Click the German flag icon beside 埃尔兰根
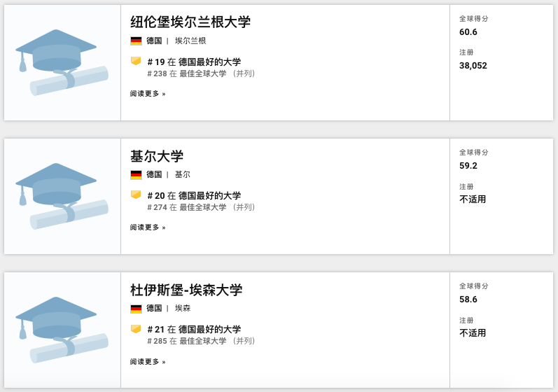The image size is (558, 392). [136, 41]
